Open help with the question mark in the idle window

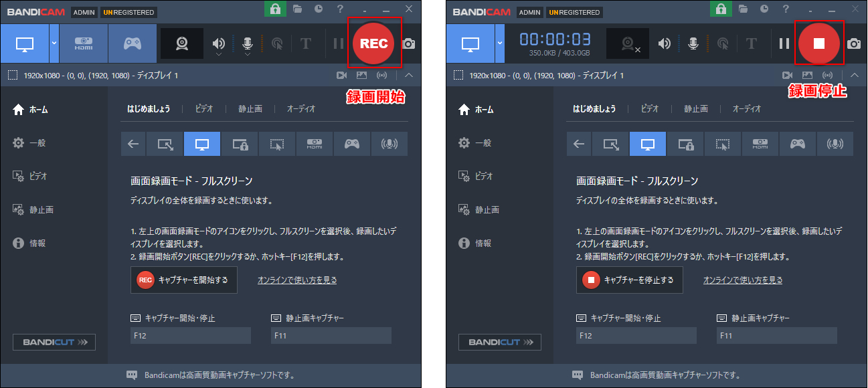click(x=341, y=9)
